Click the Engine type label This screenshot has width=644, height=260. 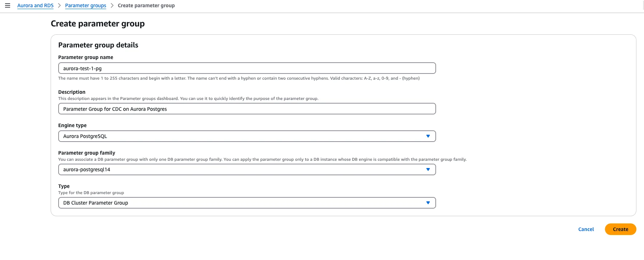point(72,125)
